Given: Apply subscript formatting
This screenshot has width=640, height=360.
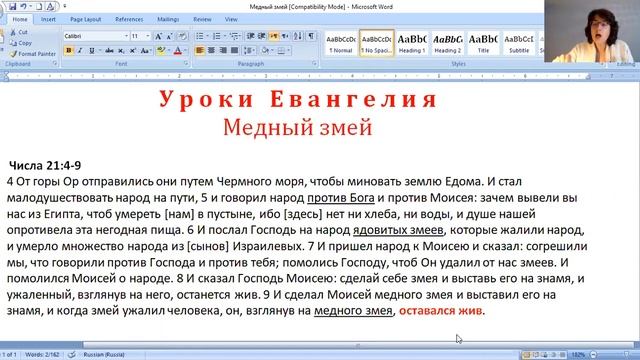Looking at the screenshot, I should 121,51.
